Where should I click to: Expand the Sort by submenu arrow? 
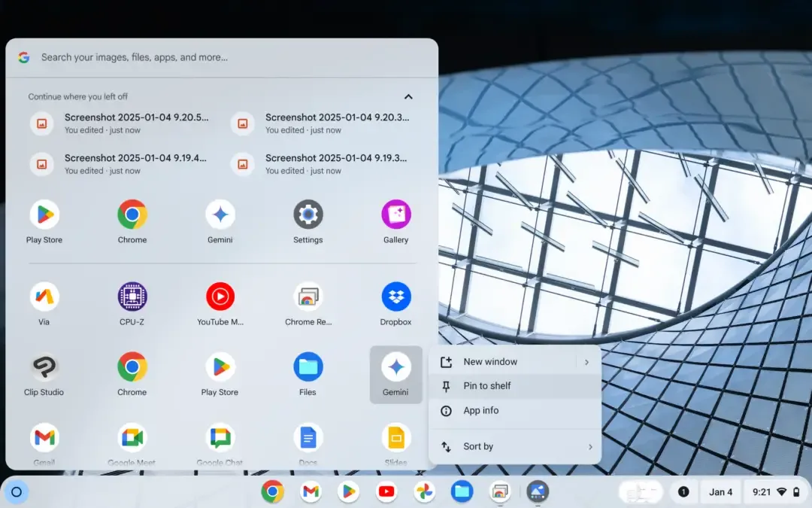click(x=590, y=447)
